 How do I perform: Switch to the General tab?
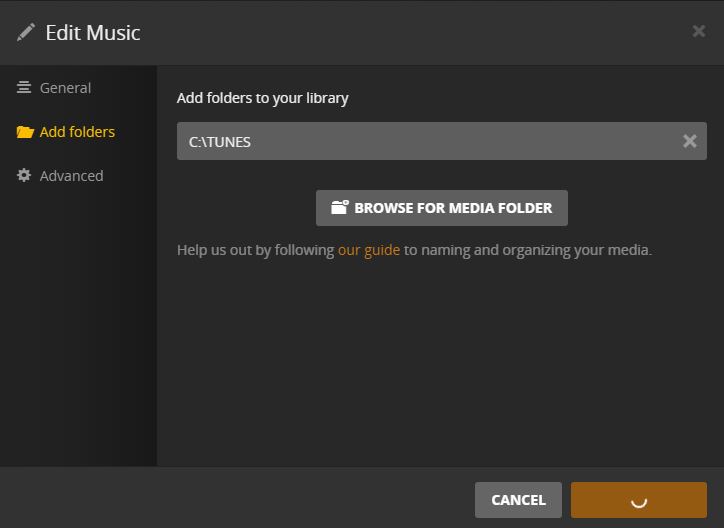coord(65,88)
